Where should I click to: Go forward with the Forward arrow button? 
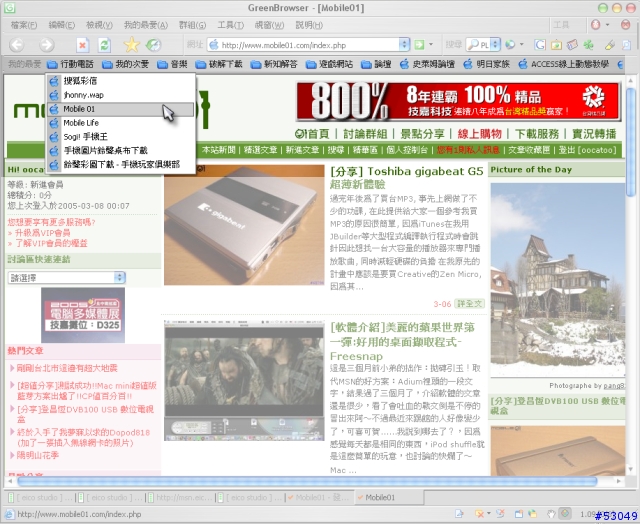click(x=47, y=44)
